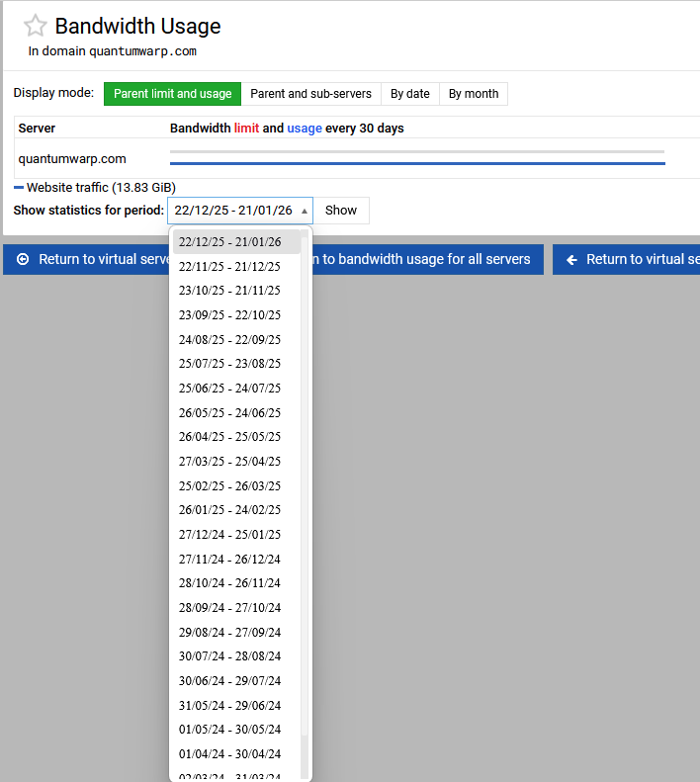
Task: Select 24/08/25 - 22/09/25 from list
Action: click(x=229, y=339)
